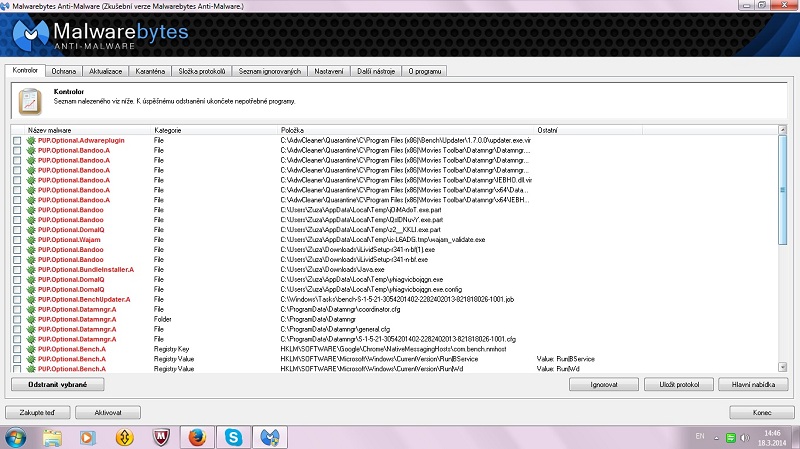Click the bug icon beside PUP.Optional.Wajam
Viewport: 800px width, 449px height.
(x=30, y=240)
